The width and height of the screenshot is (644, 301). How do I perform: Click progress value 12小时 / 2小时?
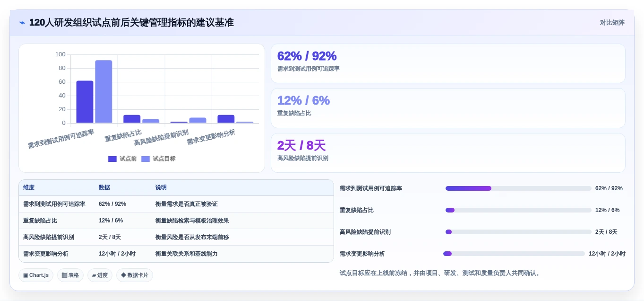[607, 254]
